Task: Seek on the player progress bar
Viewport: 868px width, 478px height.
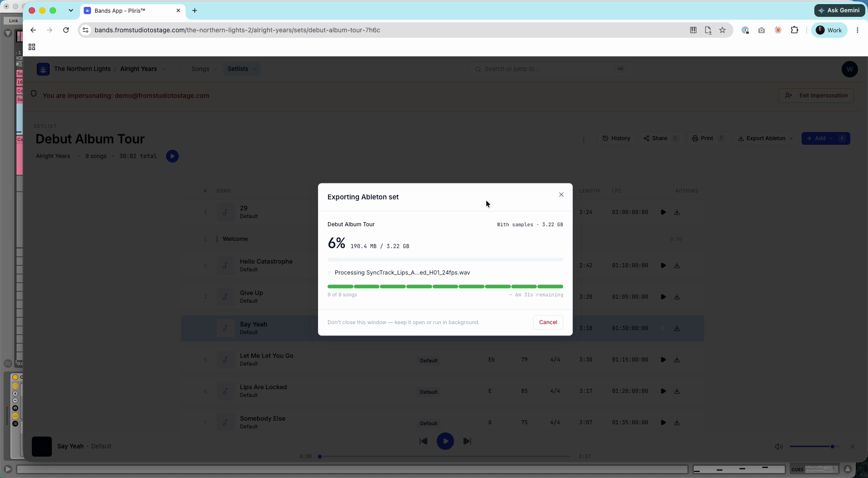Action: (x=445, y=456)
